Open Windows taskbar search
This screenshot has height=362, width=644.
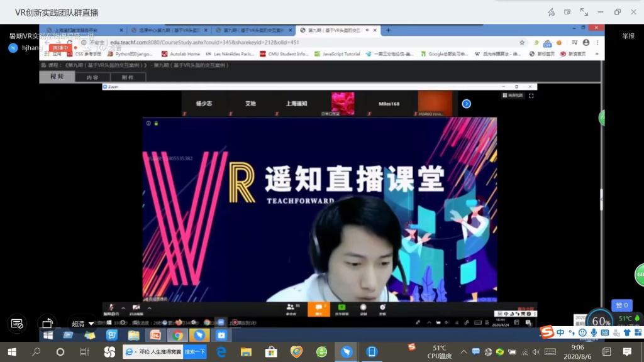[36, 352]
